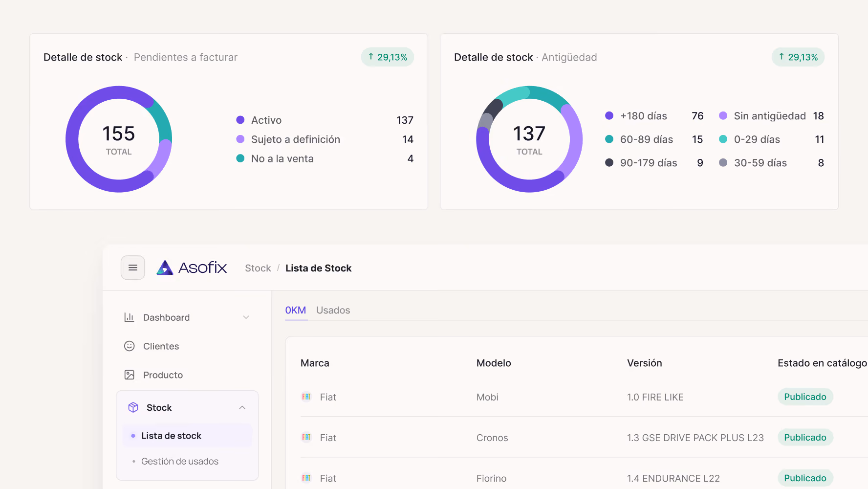The height and width of the screenshot is (489, 868).
Task: Open Dashboard in the sidebar
Action: [x=187, y=317]
